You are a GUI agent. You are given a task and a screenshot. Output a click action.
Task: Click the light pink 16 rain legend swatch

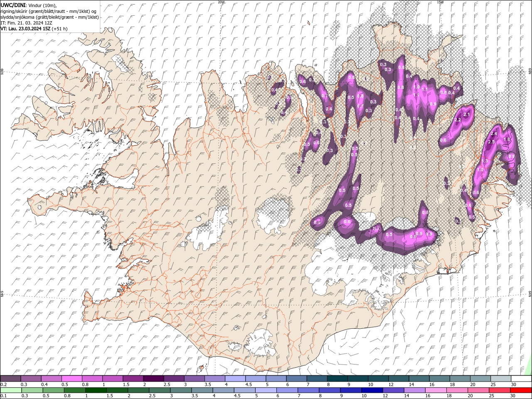point(436,390)
